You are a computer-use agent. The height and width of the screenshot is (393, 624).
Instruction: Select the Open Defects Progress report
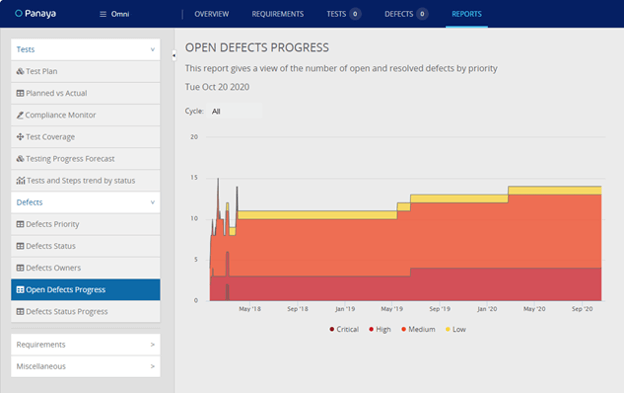coord(86,290)
